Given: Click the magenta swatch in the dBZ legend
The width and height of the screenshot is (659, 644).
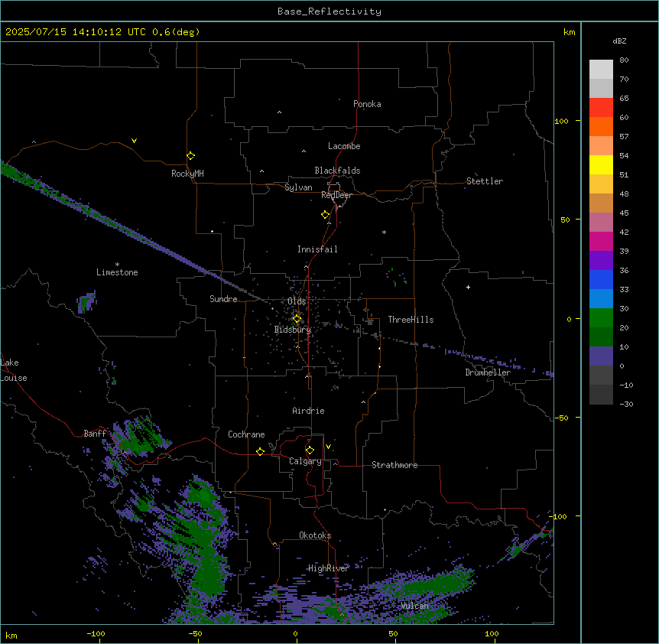Looking at the screenshot, I should (x=601, y=241).
